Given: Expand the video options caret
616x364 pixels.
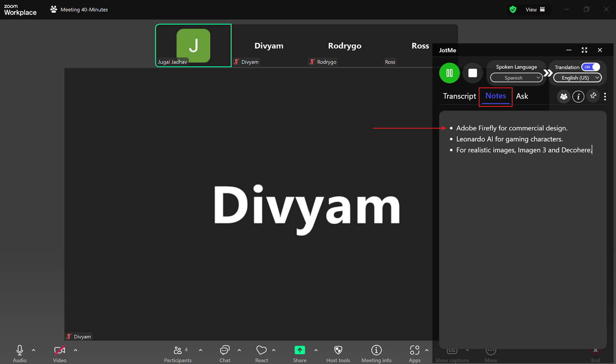Looking at the screenshot, I should coord(75,350).
